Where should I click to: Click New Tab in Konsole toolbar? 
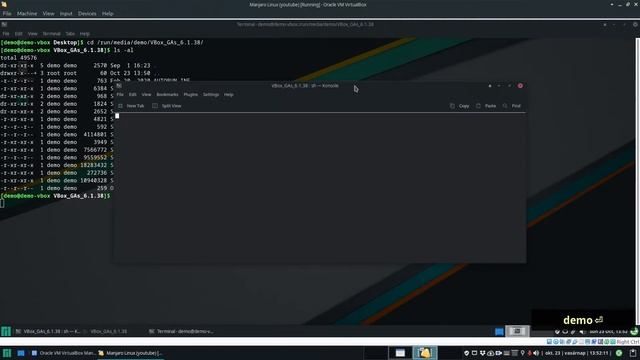[x=131, y=106]
